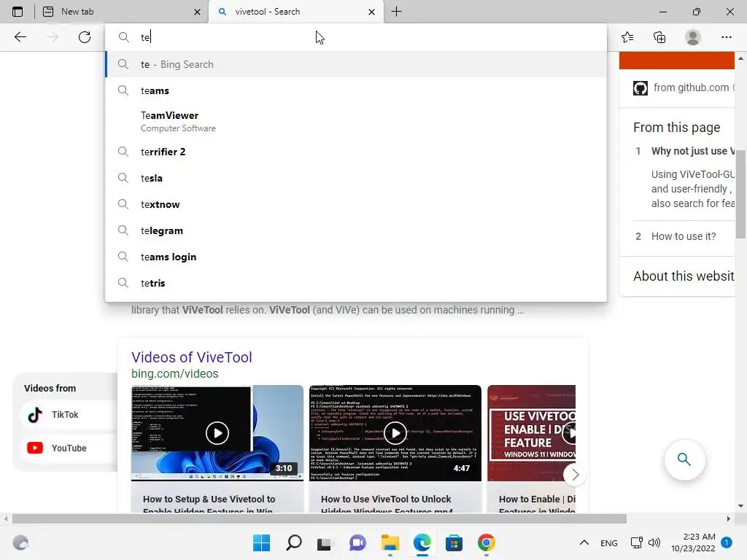747x560 pixels.
Task: Click the horizontal scrollbar thumb
Action: point(320,518)
